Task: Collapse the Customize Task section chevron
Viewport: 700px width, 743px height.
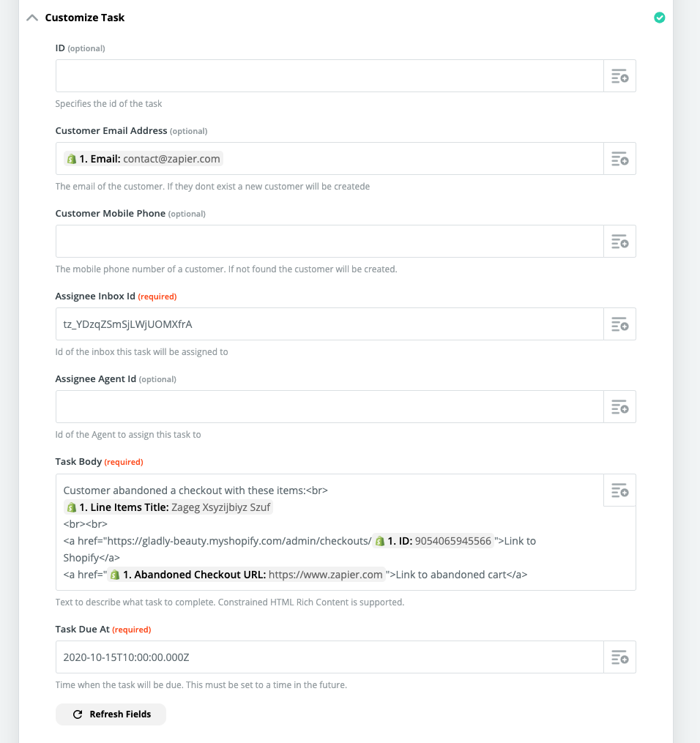Action: tap(32, 18)
